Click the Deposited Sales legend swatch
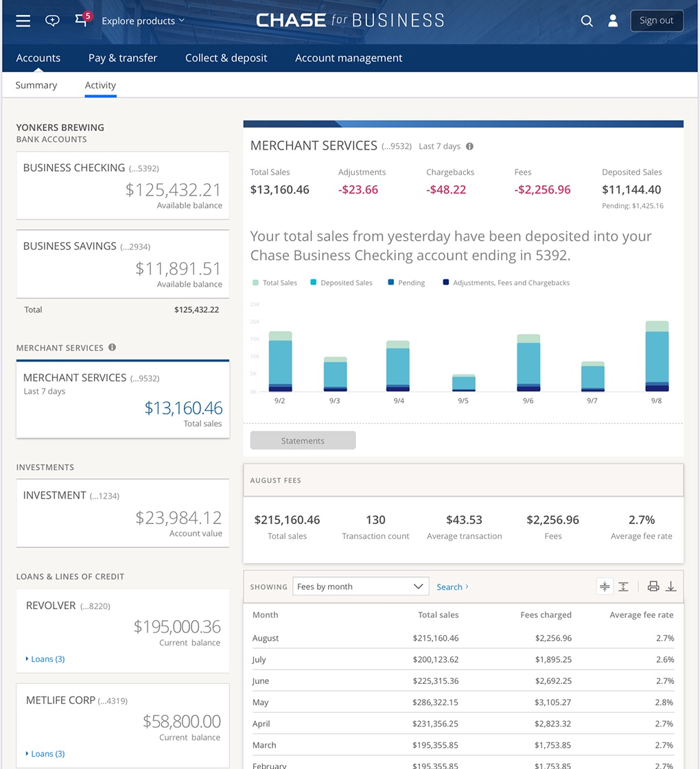Image resolution: width=700 pixels, height=769 pixels. point(314,283)
